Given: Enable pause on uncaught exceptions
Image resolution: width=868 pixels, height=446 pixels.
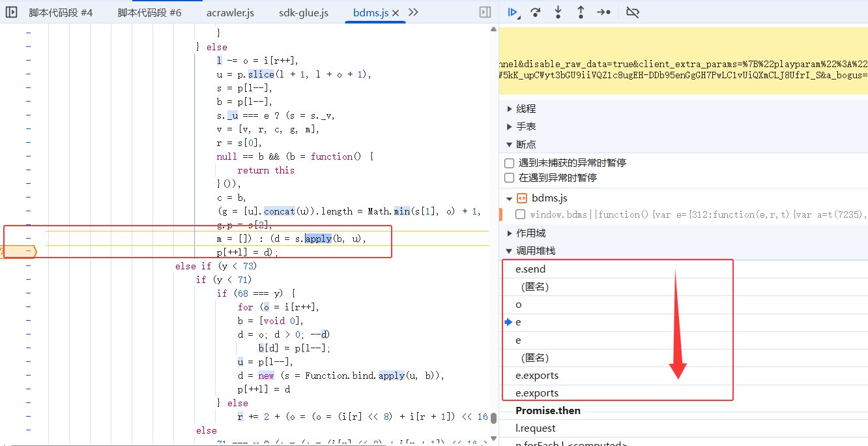Looking at the screenshot, I should pos(510,163).
